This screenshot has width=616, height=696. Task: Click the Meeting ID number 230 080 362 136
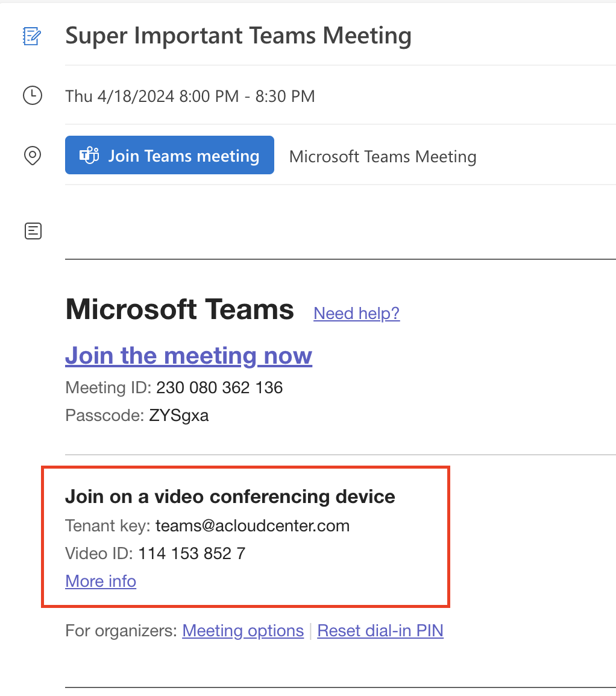coord(219,387)
